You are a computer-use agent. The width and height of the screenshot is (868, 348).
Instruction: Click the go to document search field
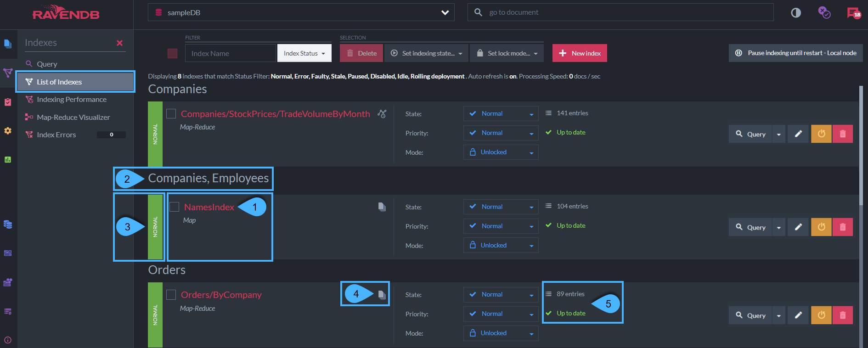620,12
